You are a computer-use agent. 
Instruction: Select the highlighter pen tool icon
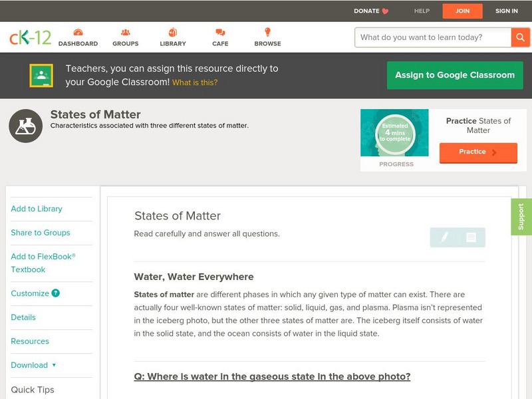point(444,237)
